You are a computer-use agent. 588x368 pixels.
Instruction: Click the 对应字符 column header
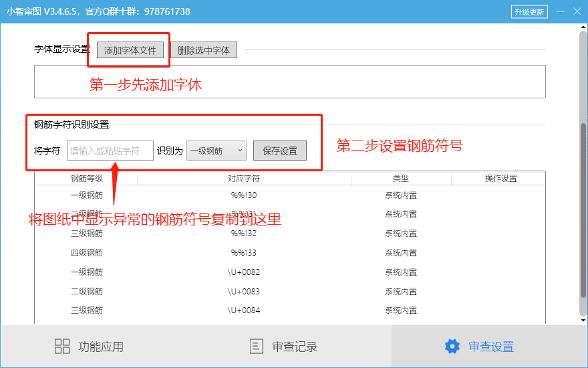(x=244, y=179)
